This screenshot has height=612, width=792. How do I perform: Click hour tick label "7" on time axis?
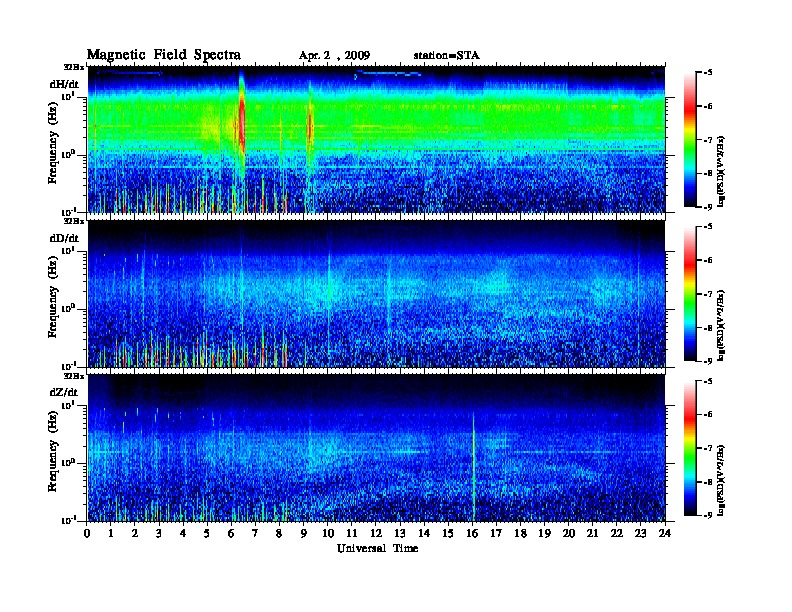coord(255,533)
